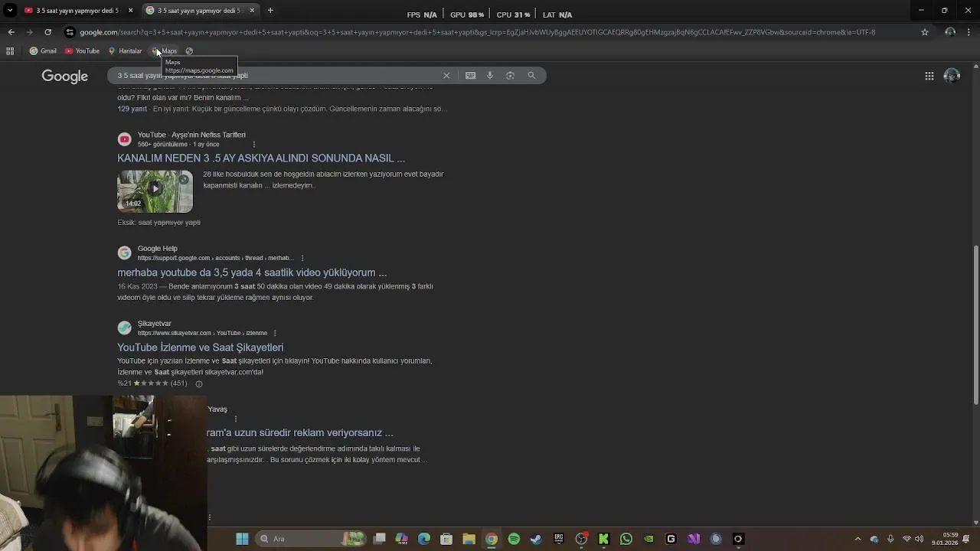This screenshot has height=551, width=980.
Task: Open the Google apps grid launcher
Action: coord(929,76)
